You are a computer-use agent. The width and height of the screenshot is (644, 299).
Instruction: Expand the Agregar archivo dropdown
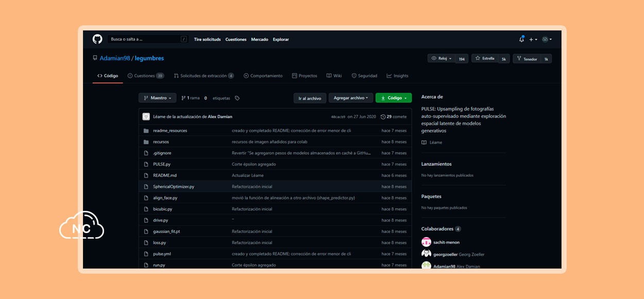tap(350, 98)
